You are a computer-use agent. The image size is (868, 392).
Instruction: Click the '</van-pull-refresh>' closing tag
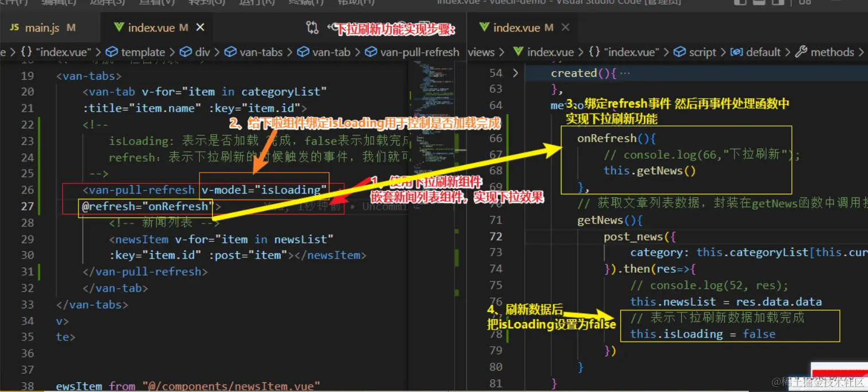click(145, 272)
